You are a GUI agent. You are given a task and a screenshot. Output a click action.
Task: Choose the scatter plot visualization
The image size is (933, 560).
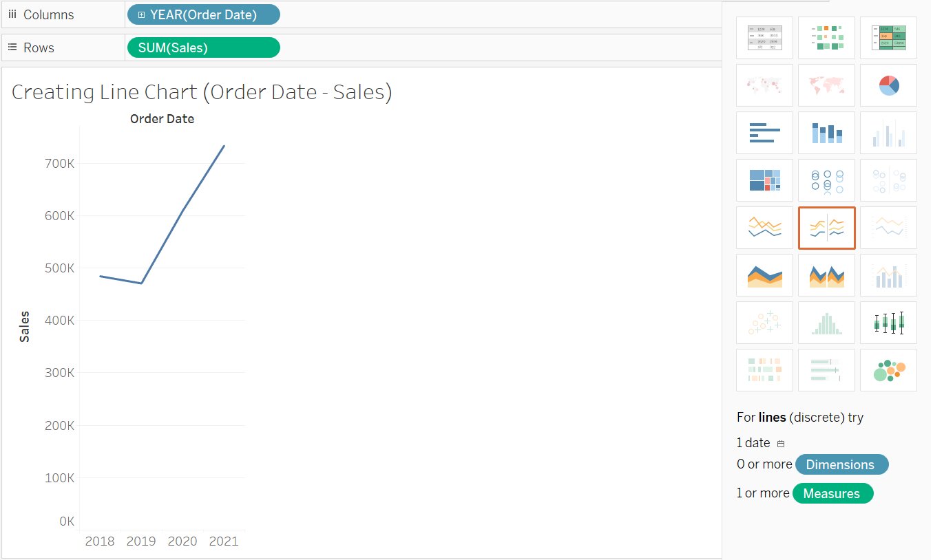764,322
